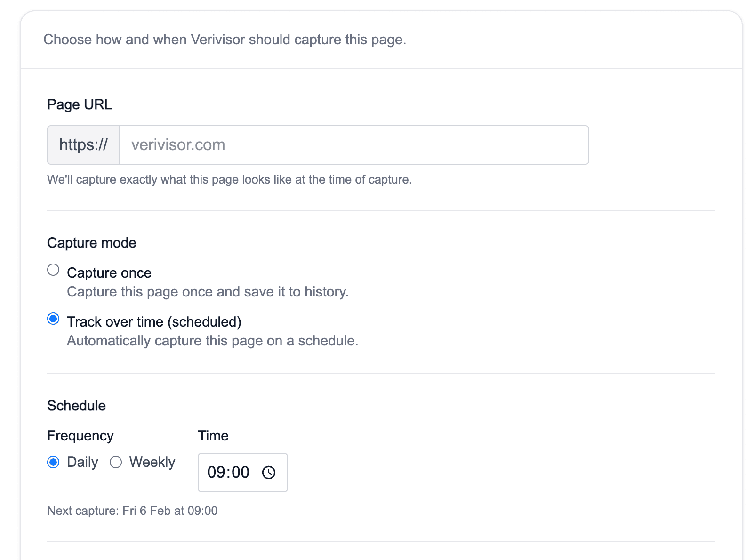Click the Page URL heading

(79, 104)
